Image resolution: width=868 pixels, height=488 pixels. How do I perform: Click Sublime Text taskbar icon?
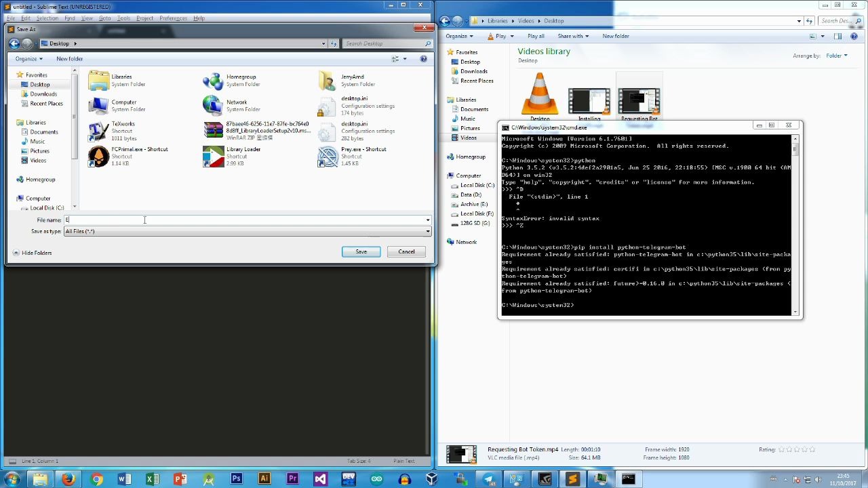572,480
